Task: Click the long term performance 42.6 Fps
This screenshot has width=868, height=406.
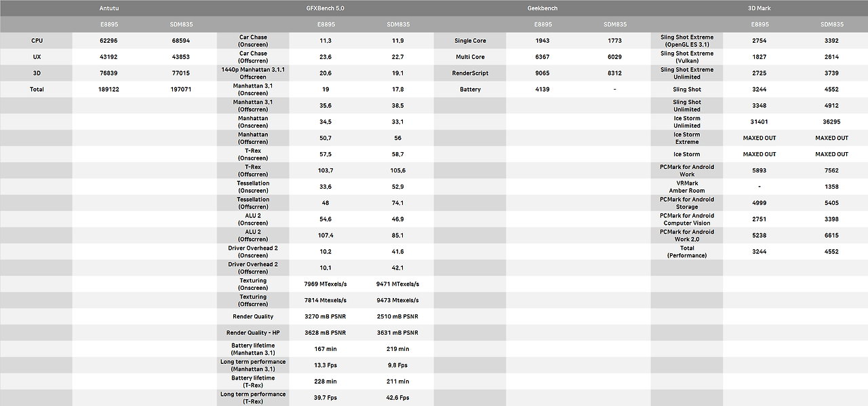Action: (x=397, y=398)
